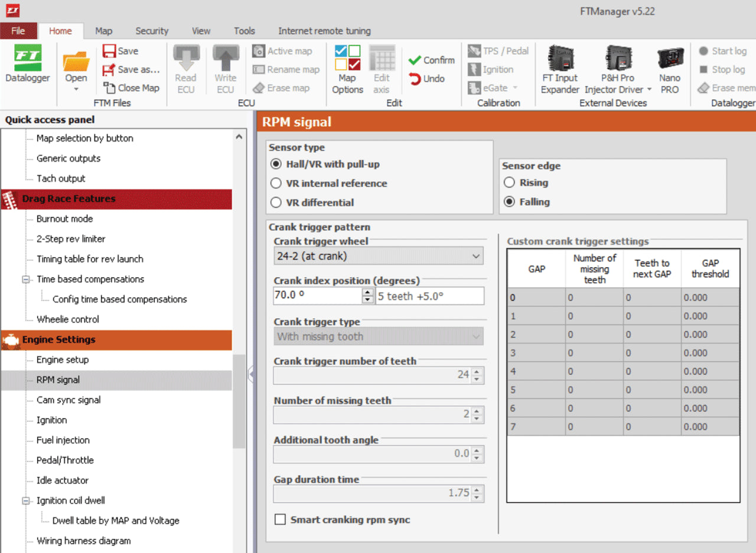Open the Internet remote tuning tab

pyautogui.click(x=324, y=31)
